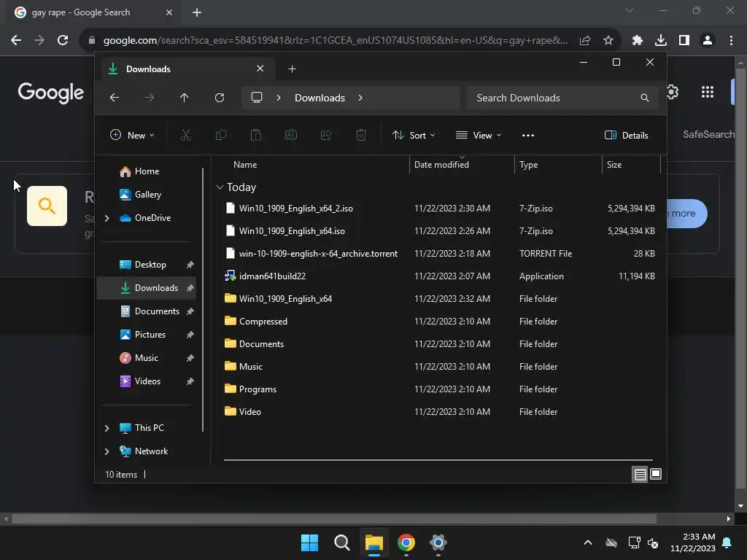Open Chrome menu three dots
This screenshot has height=560, width=747.
731,40
